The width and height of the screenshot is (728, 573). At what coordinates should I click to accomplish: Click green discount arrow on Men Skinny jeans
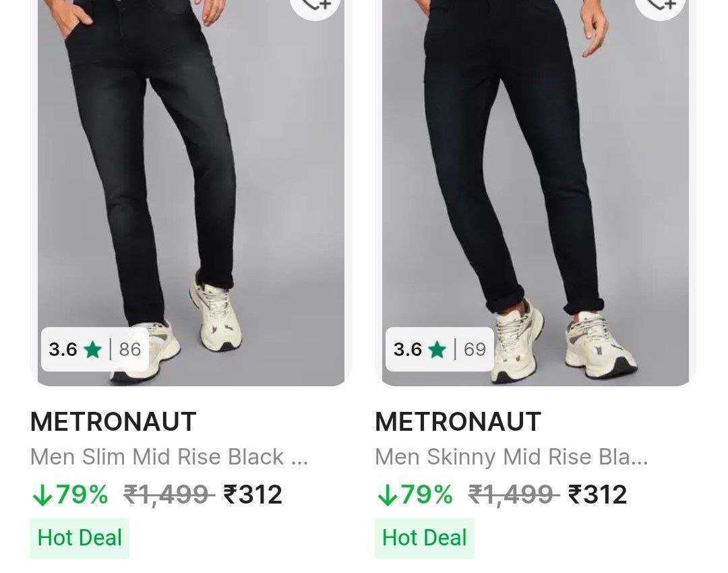point(387,495)
